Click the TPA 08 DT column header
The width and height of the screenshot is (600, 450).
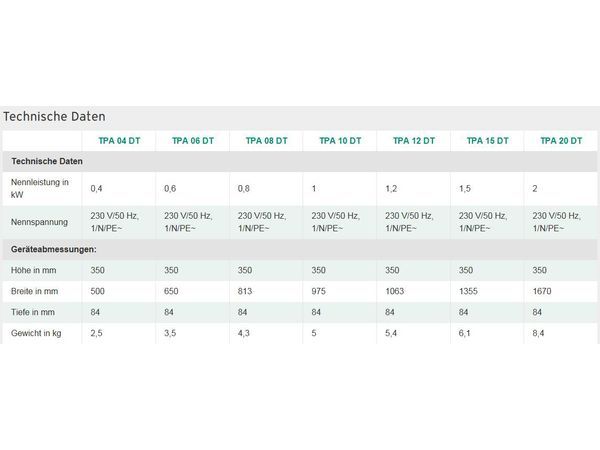point(266,141)
